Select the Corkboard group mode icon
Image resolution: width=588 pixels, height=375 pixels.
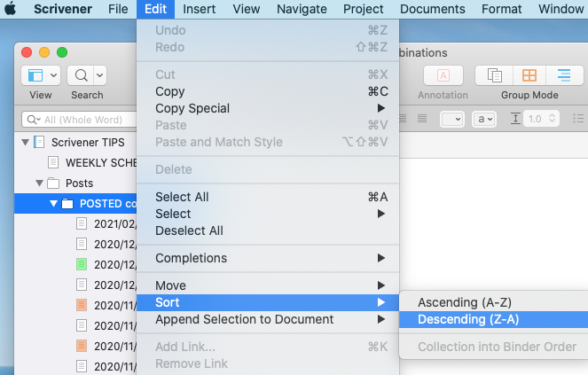(x=529, y=75)
